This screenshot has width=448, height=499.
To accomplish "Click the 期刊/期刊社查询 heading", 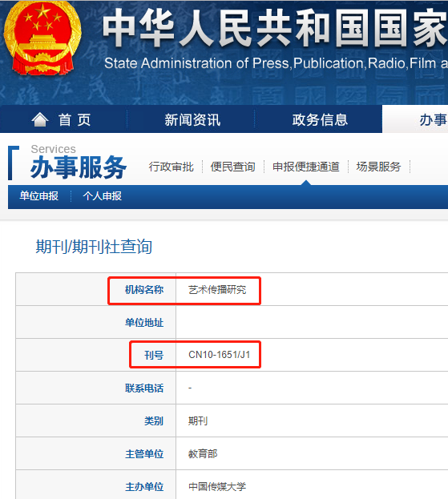I will click(x=94, y=247).
